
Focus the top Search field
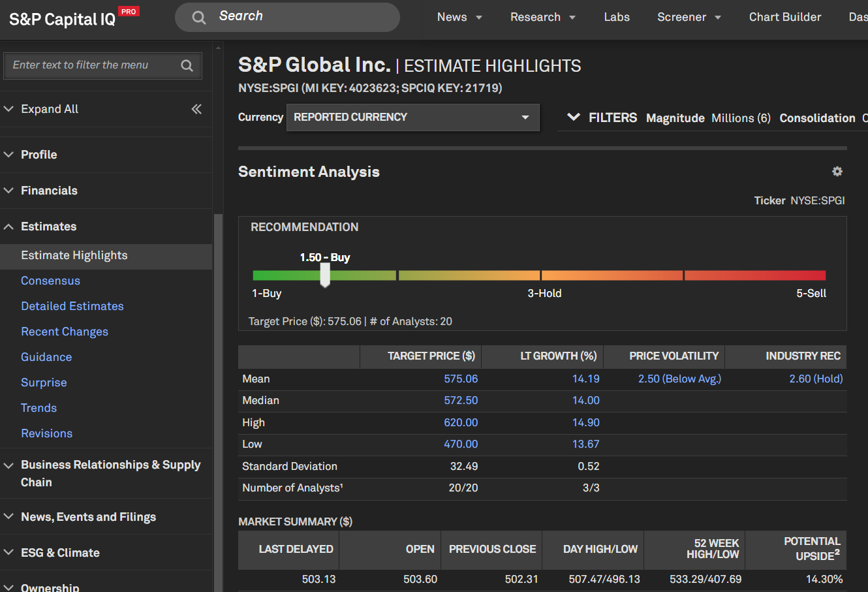tap(287, 17)
